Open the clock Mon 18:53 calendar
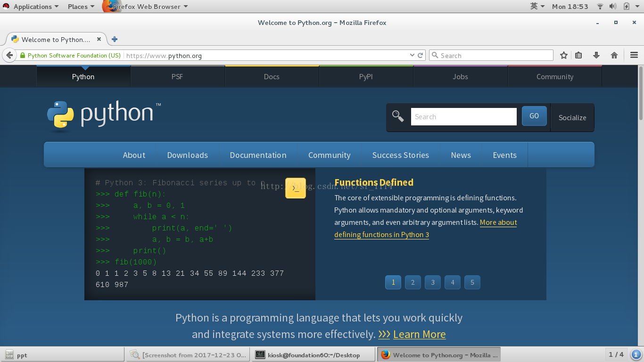The width and height of the screenshot is (644, 362). pyautogui.click(x=570, y=6)
